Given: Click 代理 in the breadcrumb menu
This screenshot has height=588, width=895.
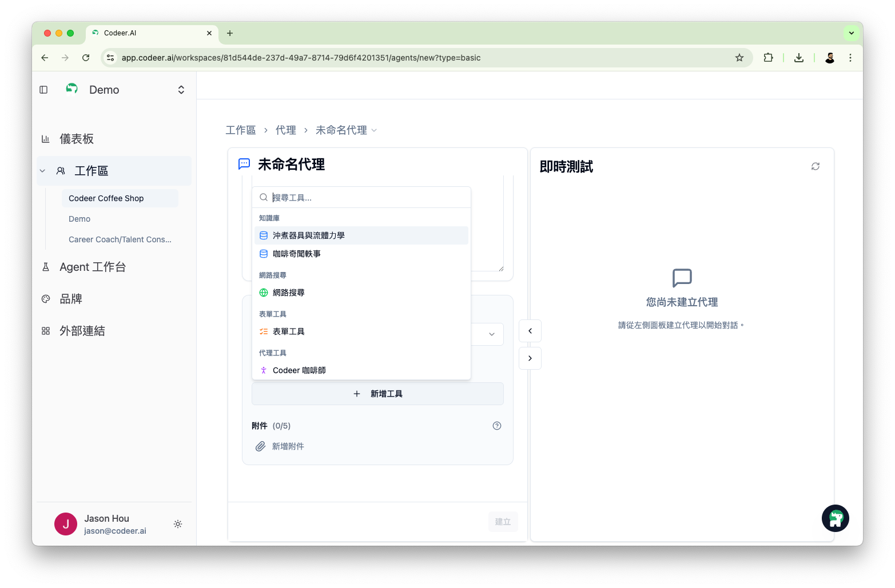Looking at the screenshot, I should 286,130.
